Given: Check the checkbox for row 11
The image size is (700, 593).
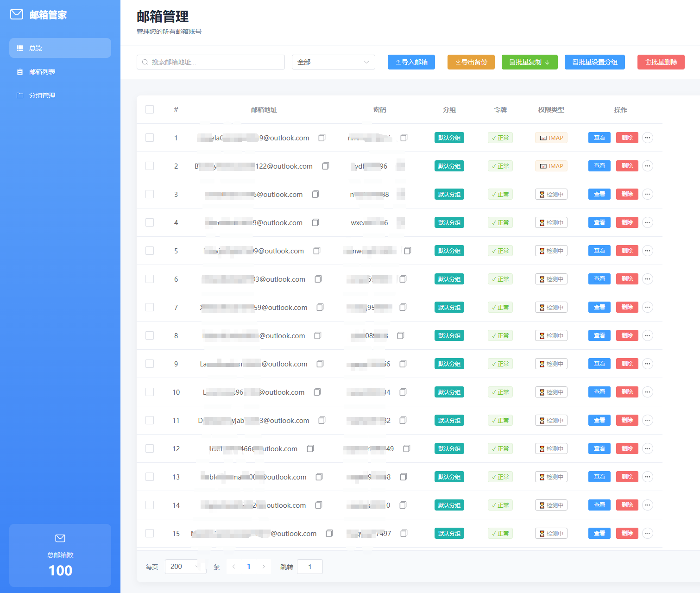Looking at the screenshot, I should click(x=150, y=420).
